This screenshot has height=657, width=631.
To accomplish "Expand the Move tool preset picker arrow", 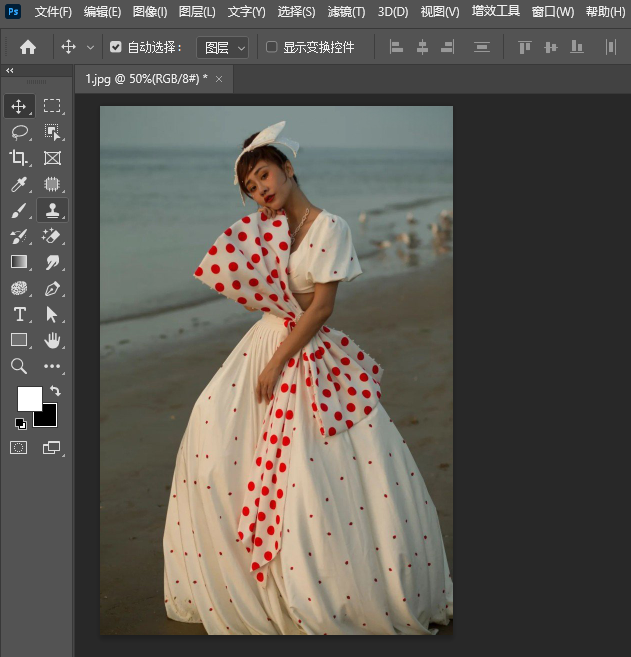I will click(x=91, y=47).
